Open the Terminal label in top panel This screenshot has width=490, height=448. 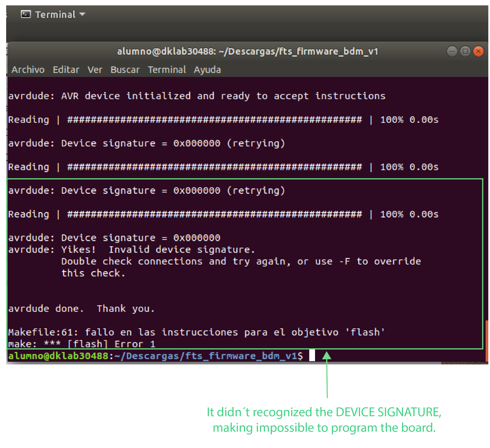[x=55, y=15]
